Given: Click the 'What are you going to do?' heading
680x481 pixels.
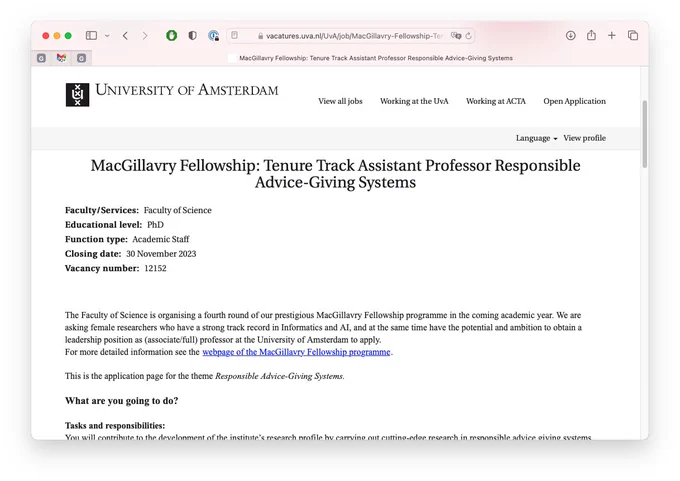Looking at the screenshot, I should [x=121, y=401].
